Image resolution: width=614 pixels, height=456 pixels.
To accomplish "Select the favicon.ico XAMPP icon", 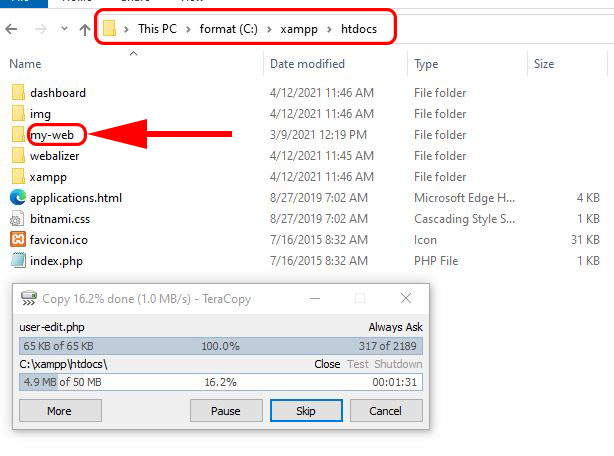I will click(x=18, y=239).
